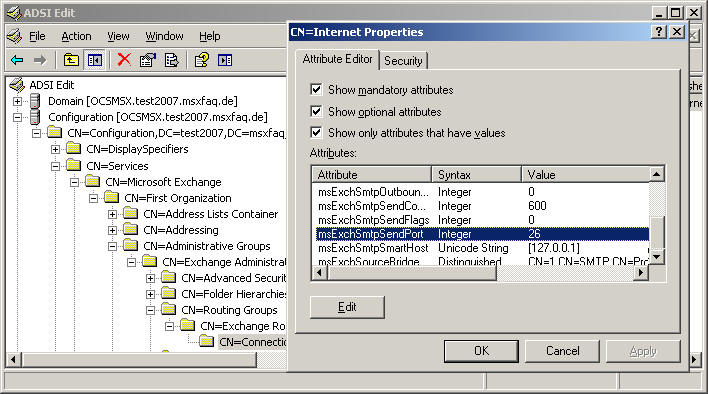Image resolution: width=708 pixels, height=394 pixels.
Task: Click the attribute list scroll right arrow
Action: click(641, 273)
